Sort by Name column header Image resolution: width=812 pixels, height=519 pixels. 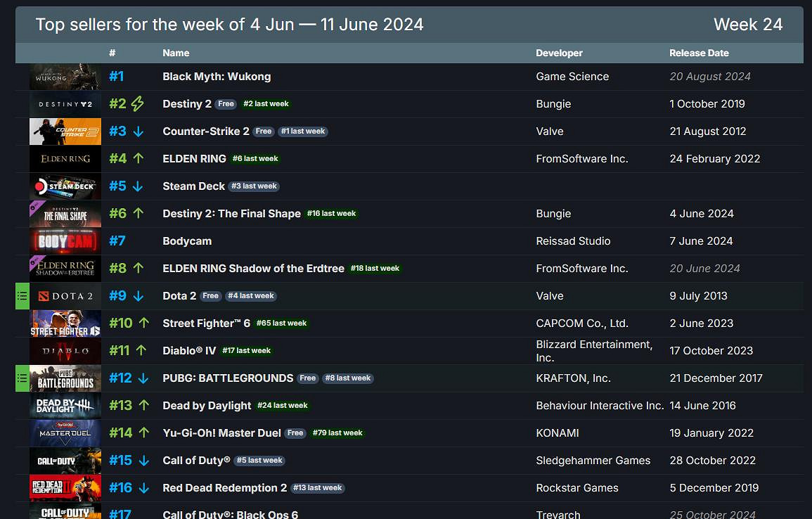point(176,53)
